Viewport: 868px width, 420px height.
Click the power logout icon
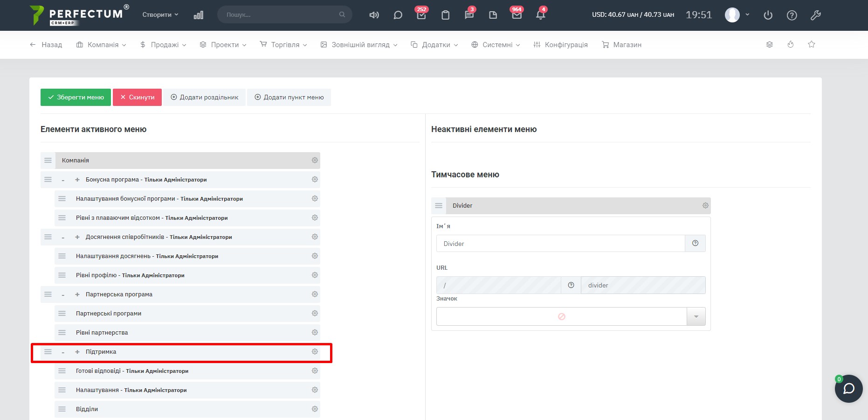pos(768,15)
